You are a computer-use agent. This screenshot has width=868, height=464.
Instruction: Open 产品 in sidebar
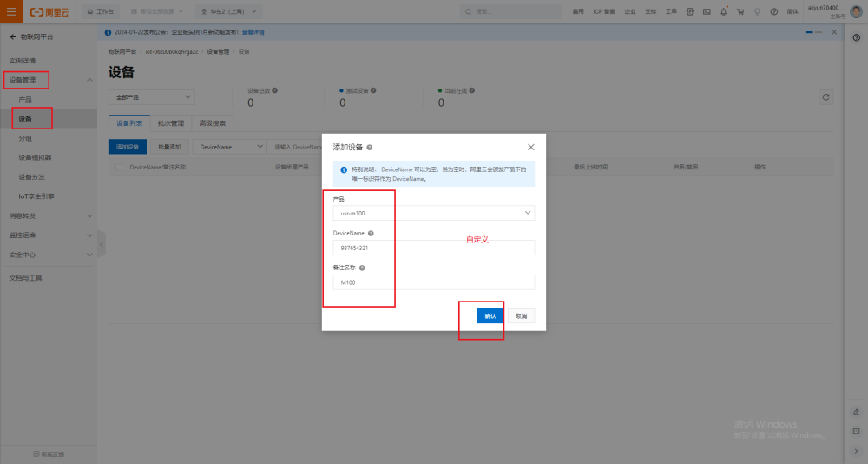point(25,99)
